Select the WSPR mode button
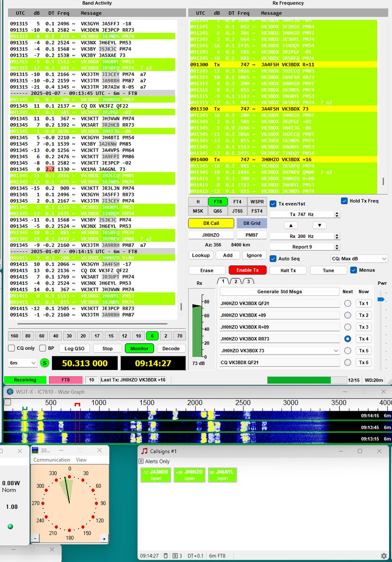The height and width of the screenshot is (562, 392). 257,201
